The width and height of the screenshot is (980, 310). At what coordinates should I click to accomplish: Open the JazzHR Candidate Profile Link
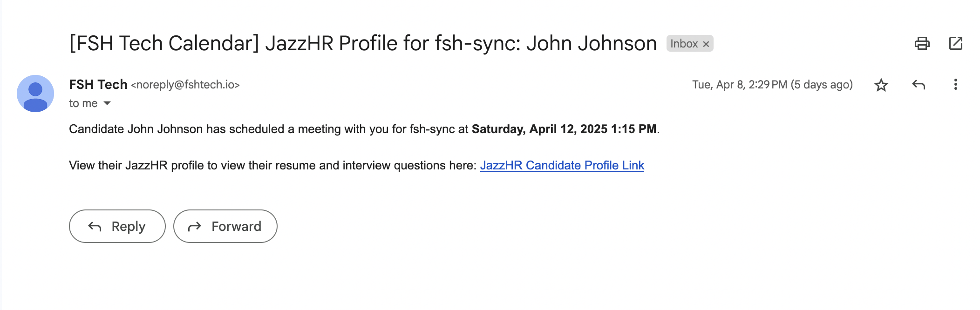[x=562, y=165]
